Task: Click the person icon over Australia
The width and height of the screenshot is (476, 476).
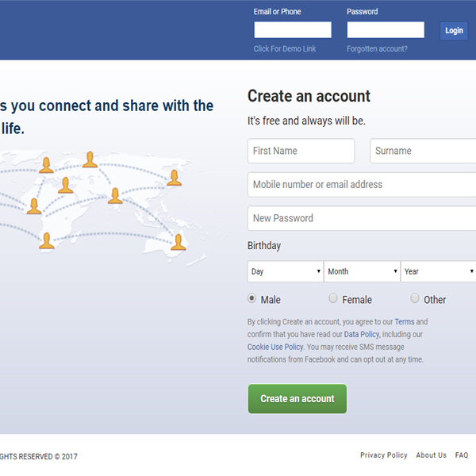Action: 178,242
